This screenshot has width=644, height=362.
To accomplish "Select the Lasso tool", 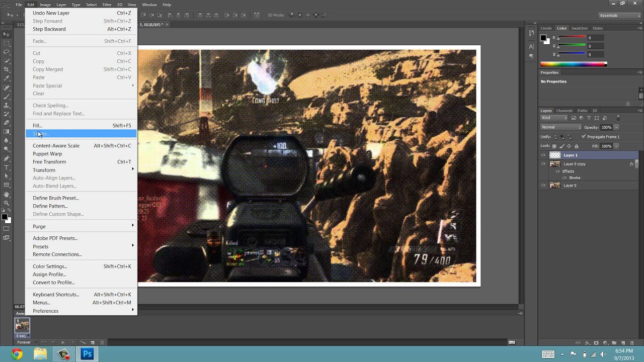I will click(x=7, y=52).
